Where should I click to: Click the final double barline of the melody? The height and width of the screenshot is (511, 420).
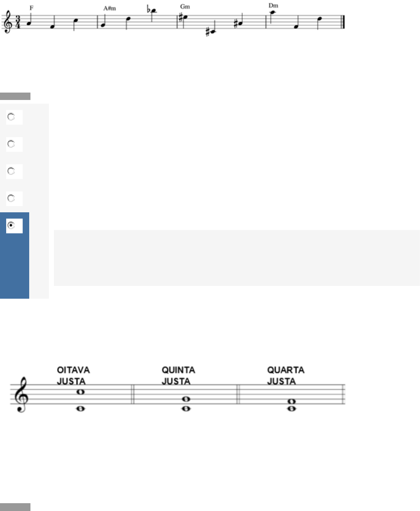tap(343, 22)
